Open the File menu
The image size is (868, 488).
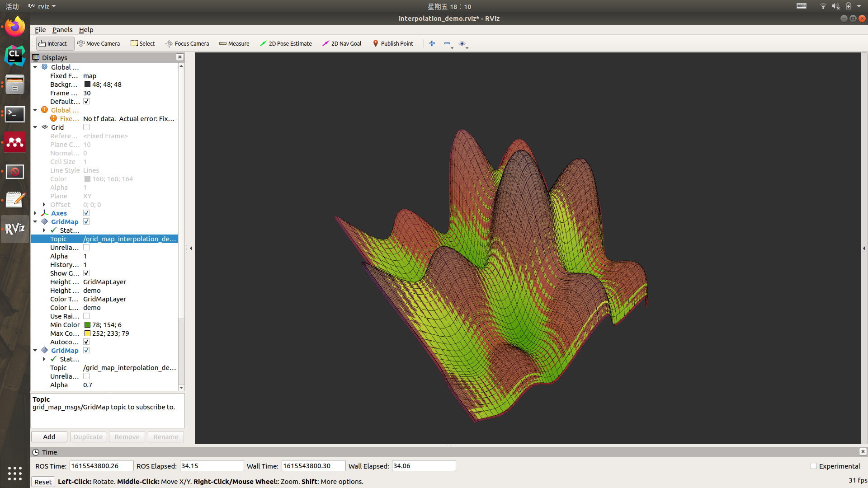[x=40, y=30]
